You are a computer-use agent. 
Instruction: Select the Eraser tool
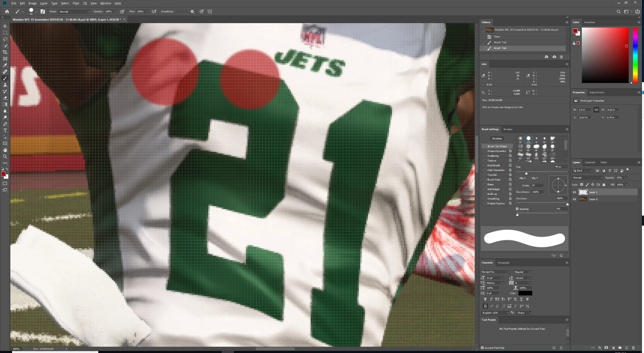pos(5,98)
